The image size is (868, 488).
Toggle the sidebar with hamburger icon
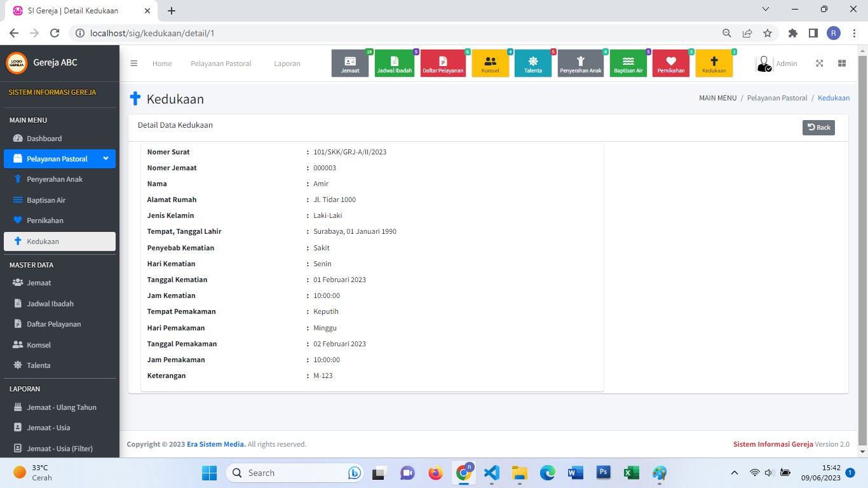coord(134,64)
